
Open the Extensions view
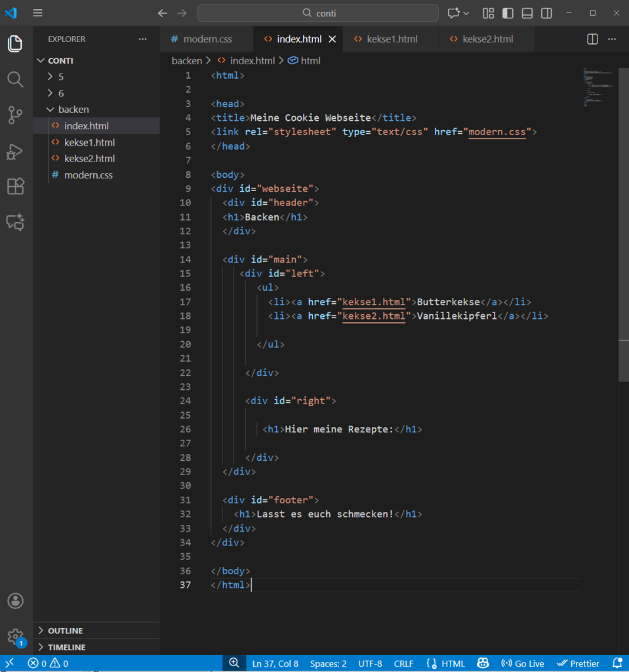(x=15, y=187)
